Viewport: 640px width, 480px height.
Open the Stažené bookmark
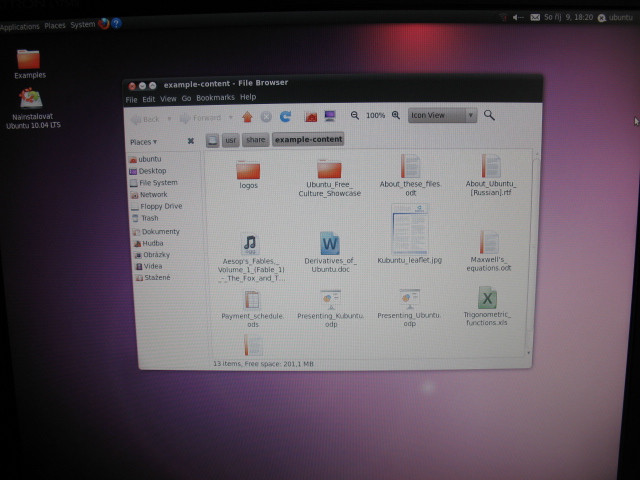pyautogui.click(x=153, y=278)
